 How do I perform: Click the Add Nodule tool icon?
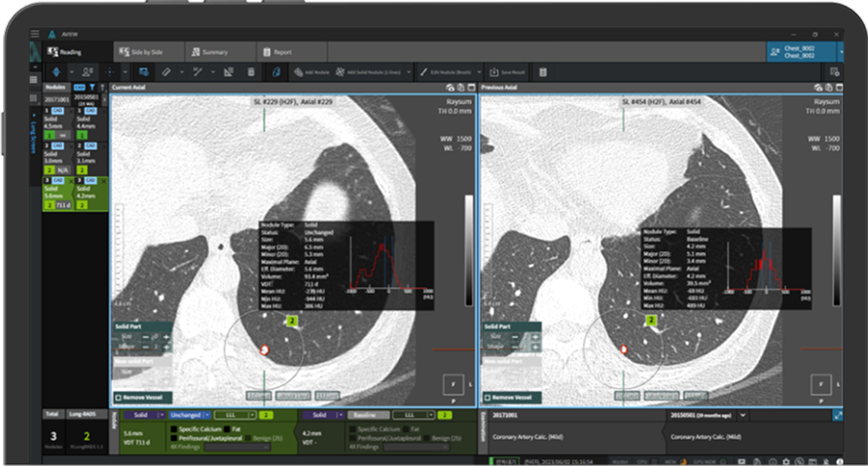pyautogui.click(x=299, y=72)
